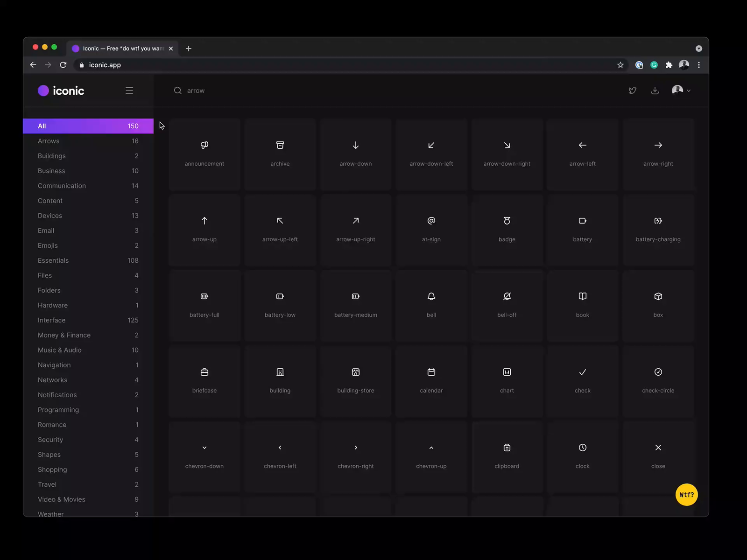Screen dimensions: 747x560
Task: Select the battery-charging icon tile
Action: tap(658, 229)
